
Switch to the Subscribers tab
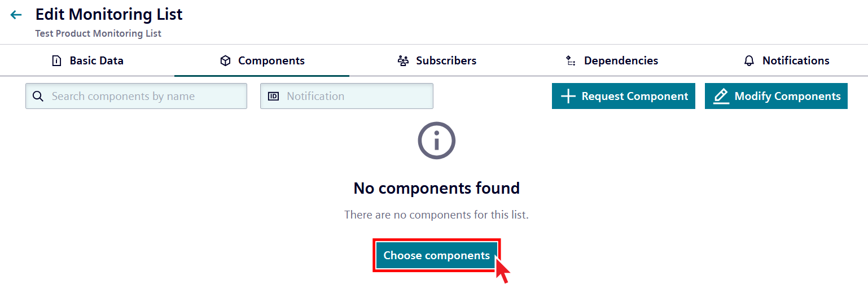(446, 61)
